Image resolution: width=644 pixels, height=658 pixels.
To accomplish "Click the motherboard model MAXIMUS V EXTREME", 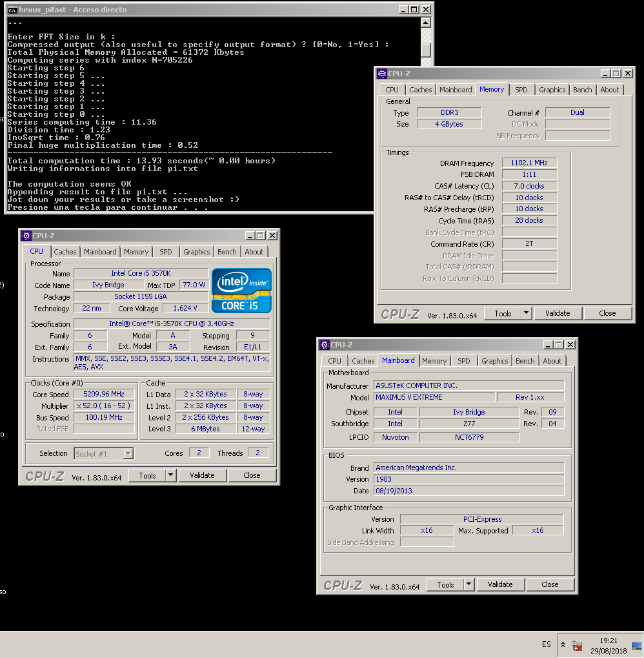I will click(434, 397).
